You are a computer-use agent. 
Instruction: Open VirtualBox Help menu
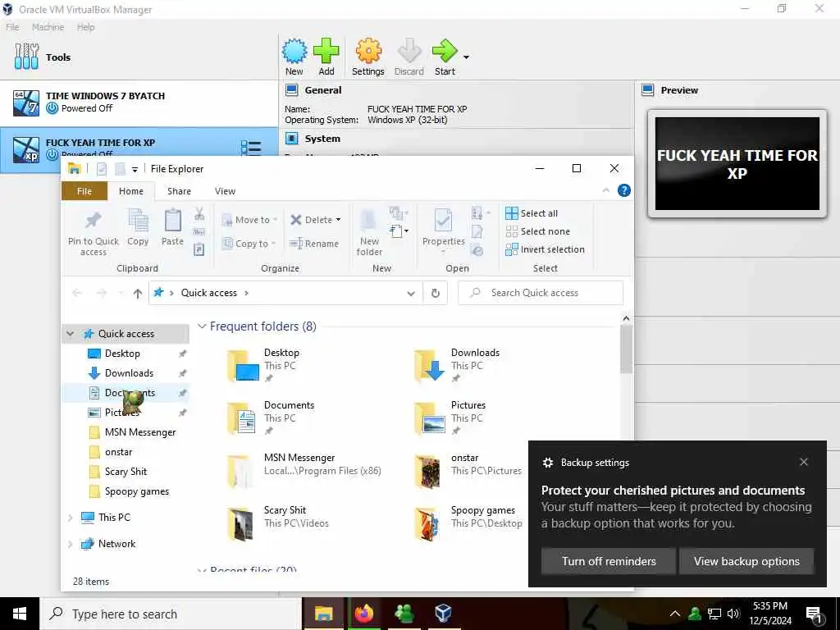85,27
